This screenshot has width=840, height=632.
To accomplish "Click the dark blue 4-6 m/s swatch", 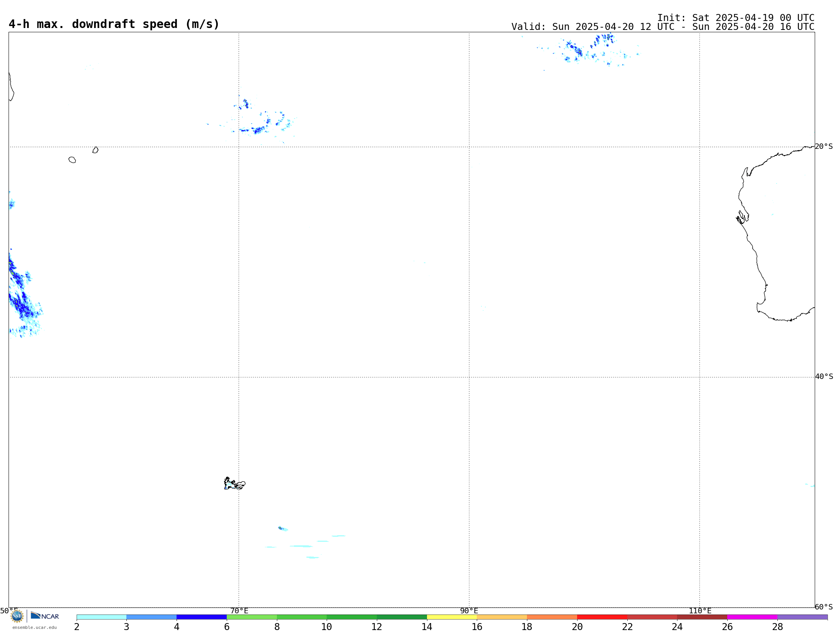I will point(201,617).
